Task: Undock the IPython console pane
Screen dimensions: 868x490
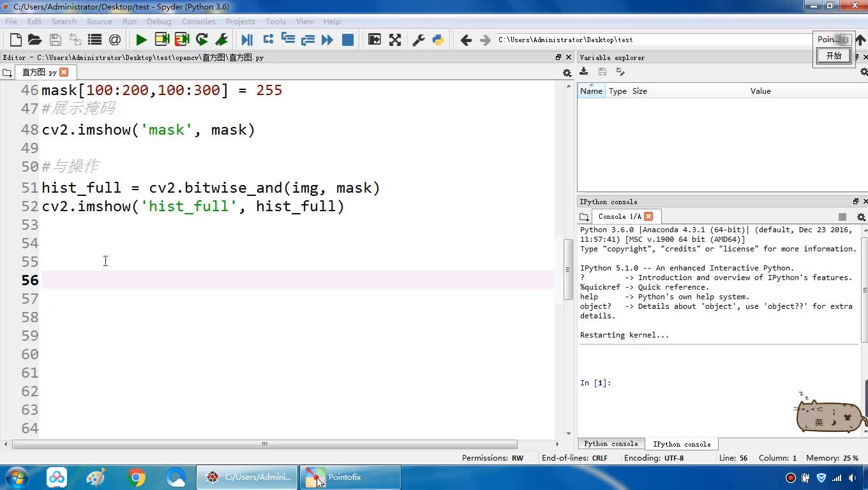Action: coord(856,202)
